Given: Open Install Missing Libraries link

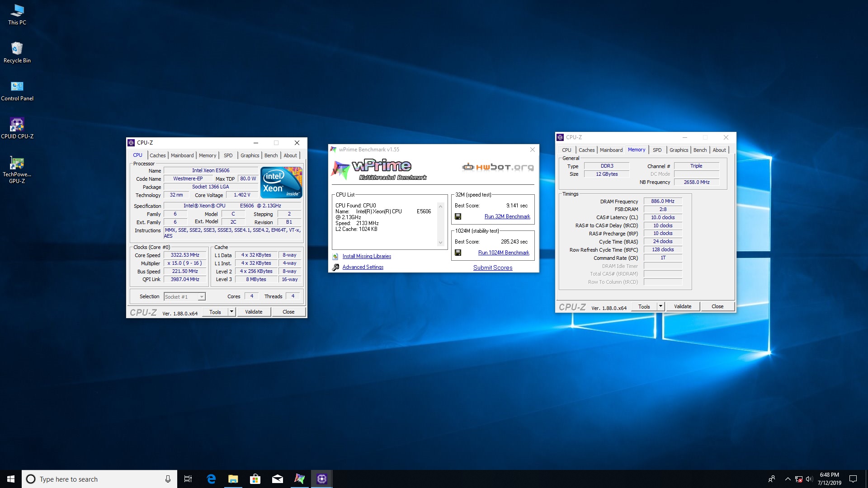Looking at the screenshot, I should 367,256.
